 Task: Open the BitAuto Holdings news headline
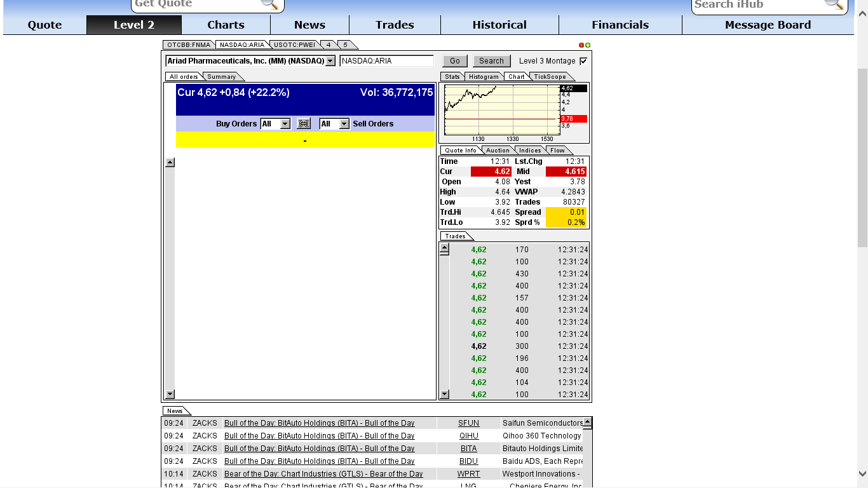pos(319,423)
